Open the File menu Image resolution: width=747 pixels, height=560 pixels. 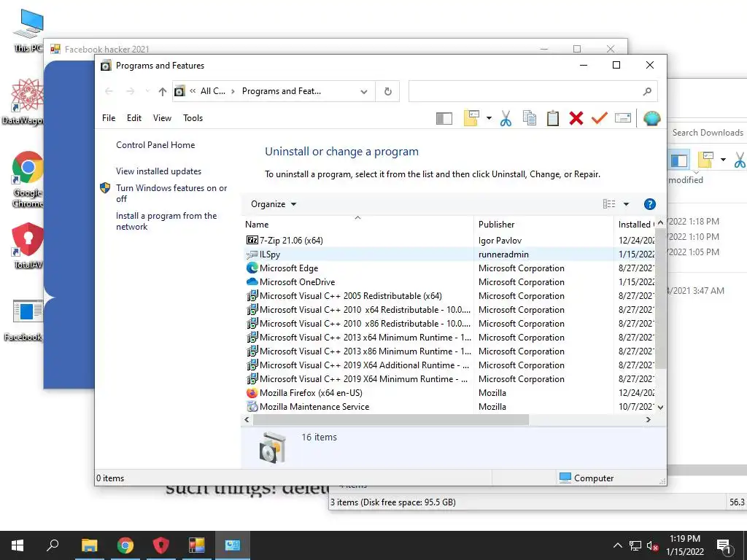(109, 118)
